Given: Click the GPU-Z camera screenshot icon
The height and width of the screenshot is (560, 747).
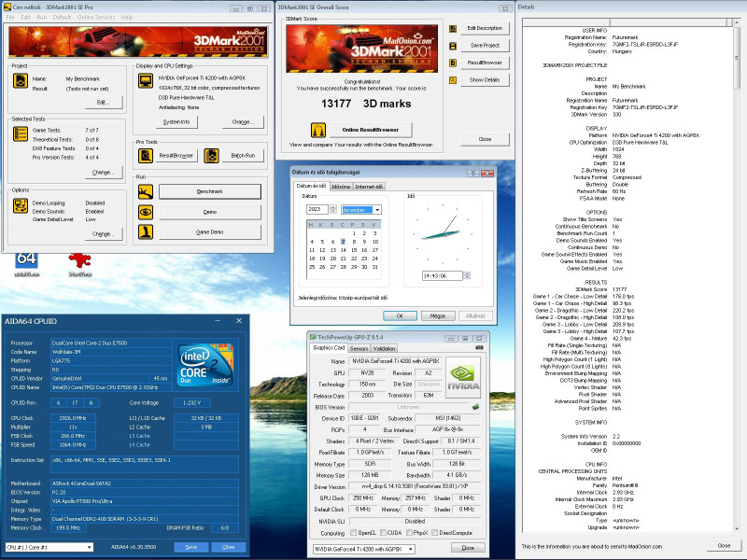Looking at the screenshot, I should pyautogui.click(x=479, y=348).
